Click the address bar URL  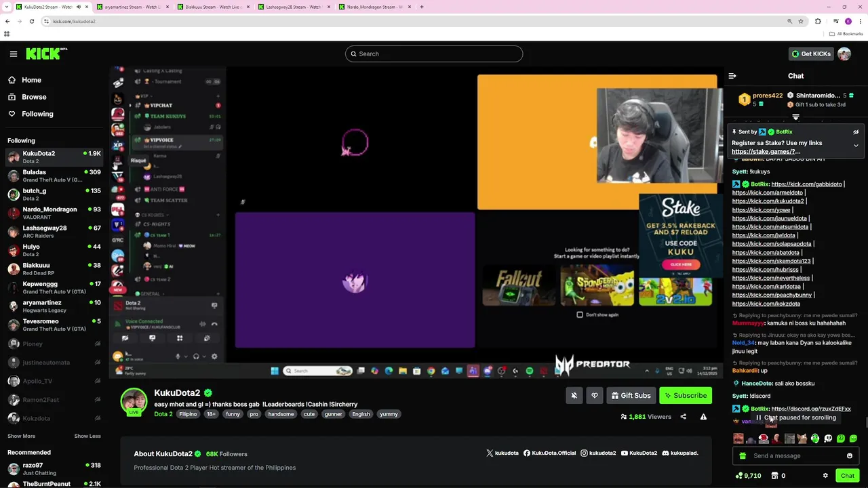pyautogui.click(x=74, y=21)
